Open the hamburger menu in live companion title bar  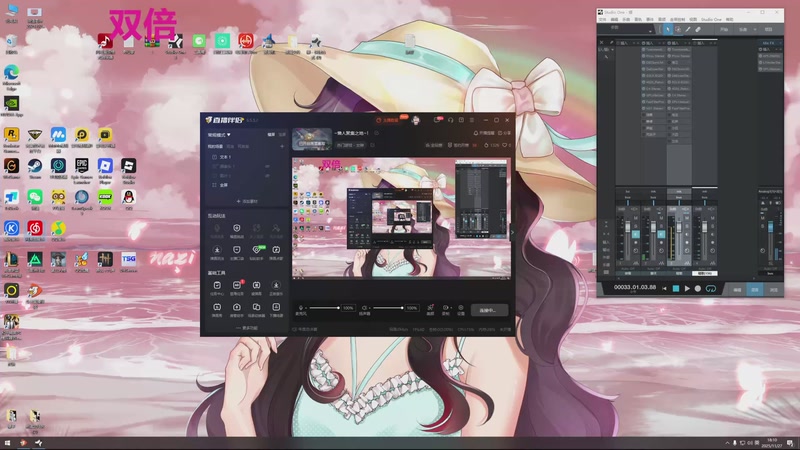point(472,120)
